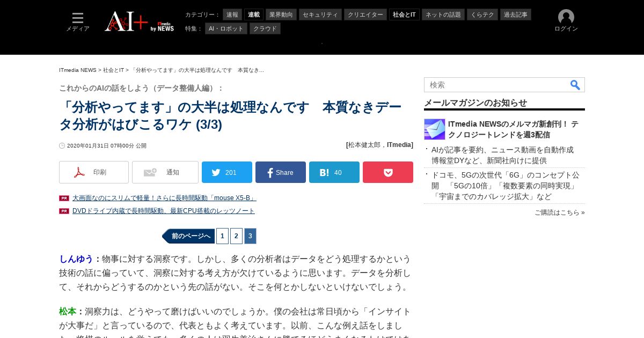Click the current page 3 indicator
Image resolution: width=644 pixels, height=338 pixels.
(250, 236)
